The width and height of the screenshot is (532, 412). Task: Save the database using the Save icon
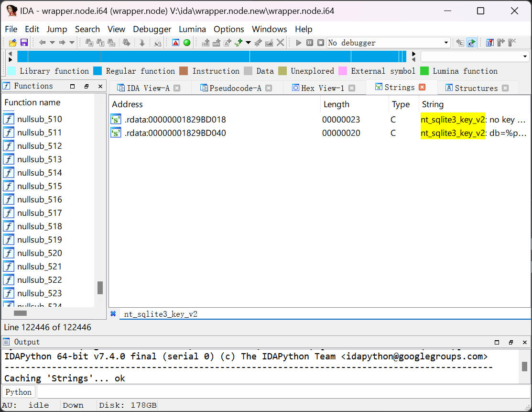click(x=23, y=43)
